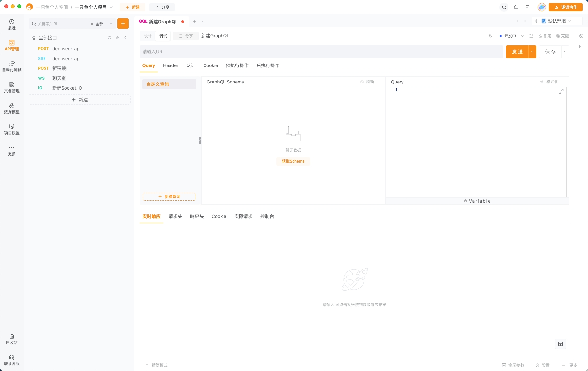
Task: Click 获取Schema button
Action: click(x=293, y=161)
